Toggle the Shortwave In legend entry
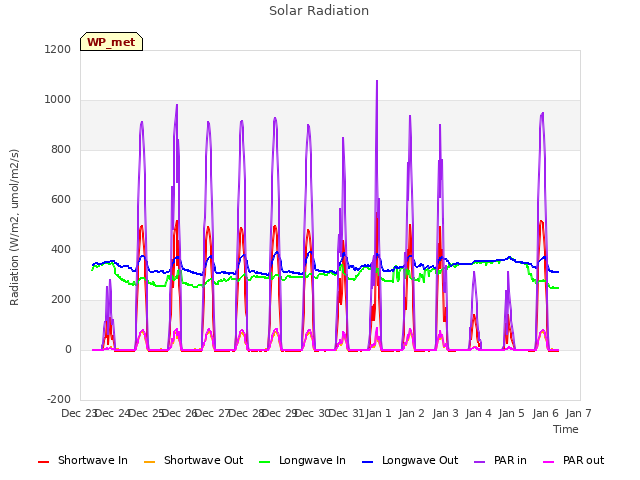The height and width of the screenshot is (480, 640). click(83, 460)
